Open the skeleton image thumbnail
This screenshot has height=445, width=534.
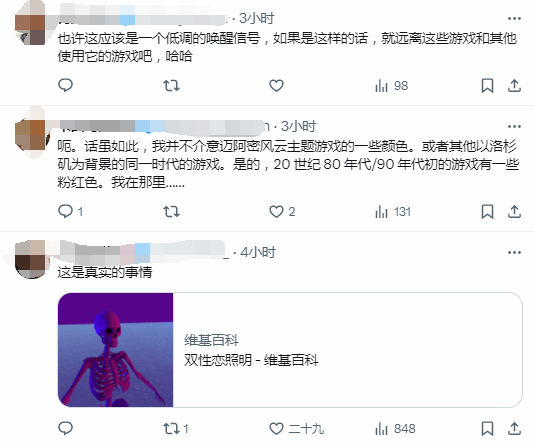[x=115, y=350]
